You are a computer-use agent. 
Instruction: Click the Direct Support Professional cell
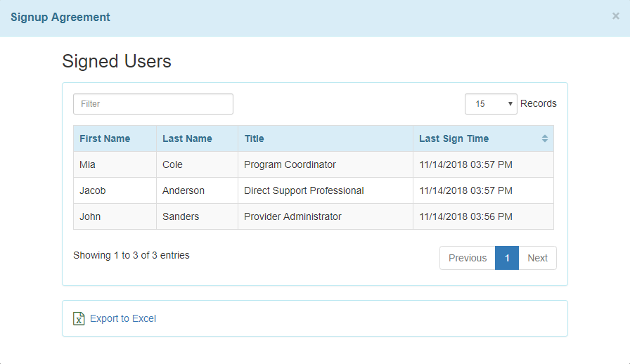304,190
